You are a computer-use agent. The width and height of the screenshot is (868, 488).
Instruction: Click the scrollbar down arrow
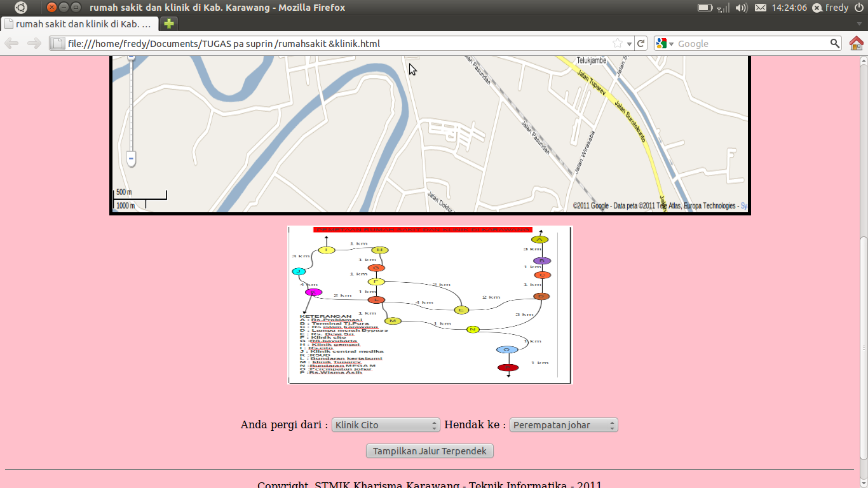click(864, 483)
